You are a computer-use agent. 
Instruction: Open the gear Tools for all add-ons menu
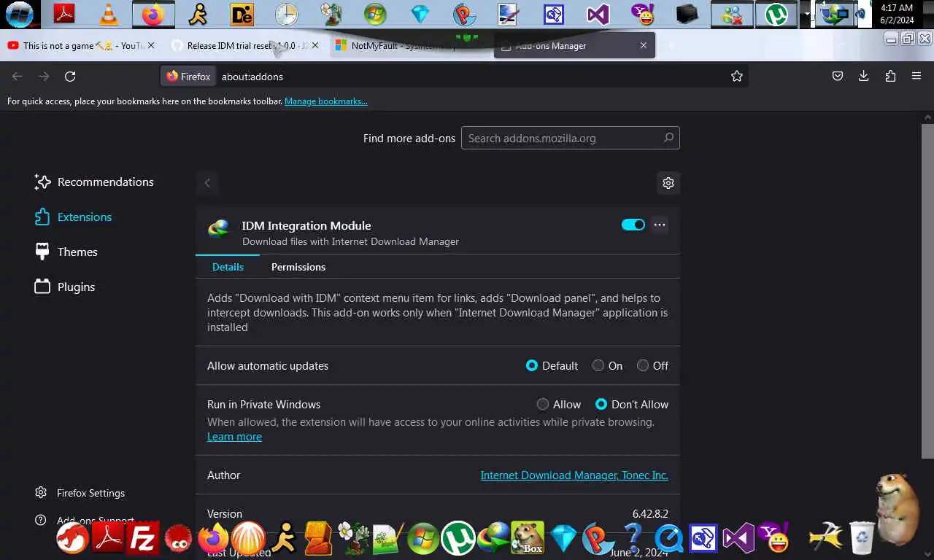(668, 183)
